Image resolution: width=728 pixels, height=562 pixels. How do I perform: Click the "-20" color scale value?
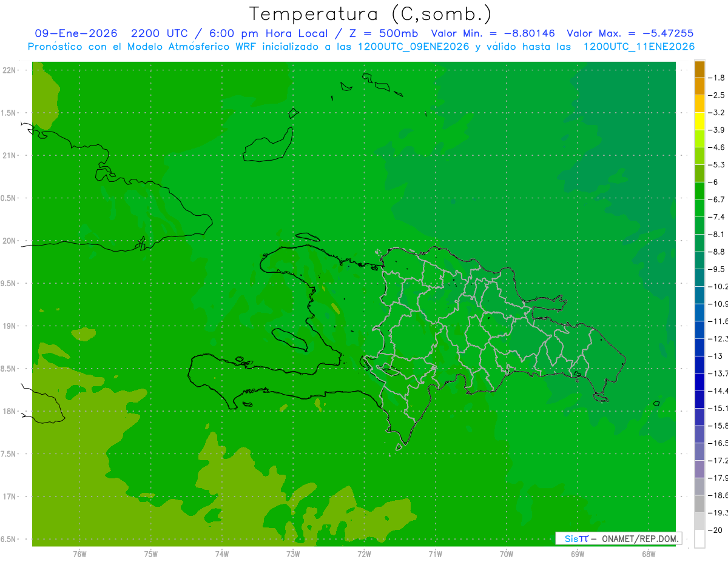(715, 530)
